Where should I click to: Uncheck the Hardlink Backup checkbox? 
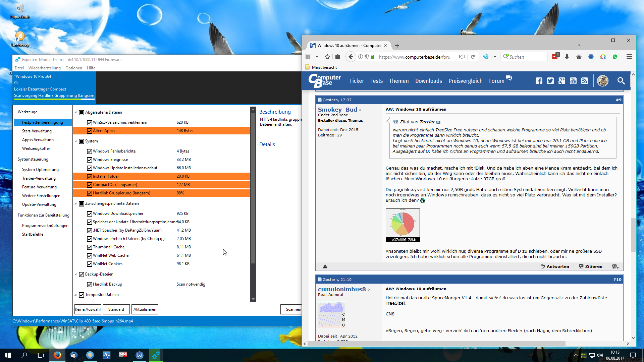[90, 285]
